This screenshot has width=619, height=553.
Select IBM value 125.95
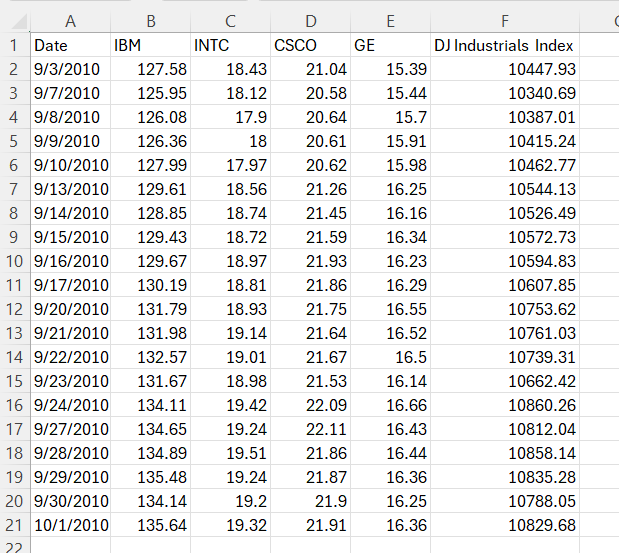pos(151,93)
